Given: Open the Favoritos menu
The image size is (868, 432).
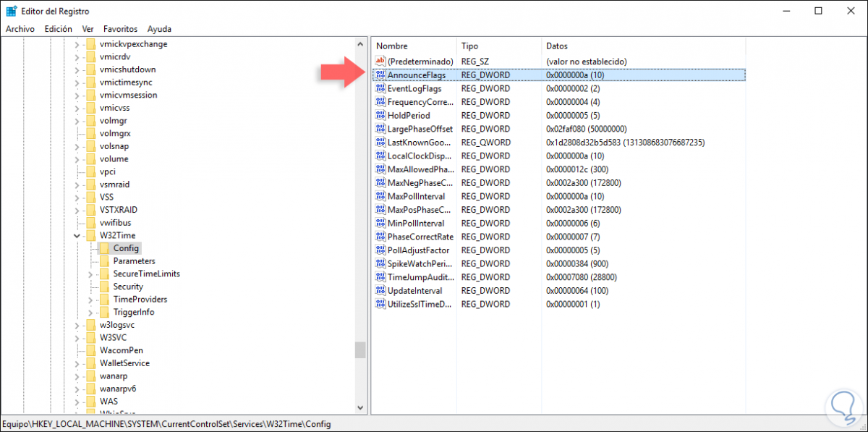Looking at the screenshot, I should click(120, 29).
